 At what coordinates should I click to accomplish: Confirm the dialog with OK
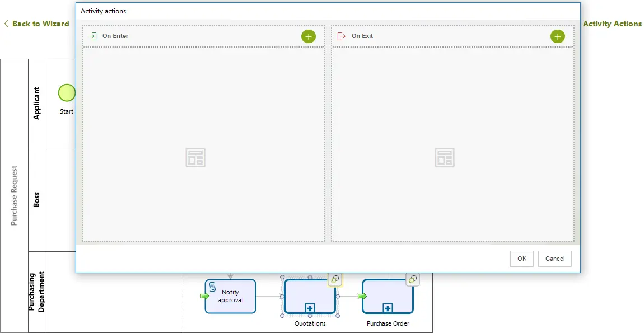tap(521, 259)
